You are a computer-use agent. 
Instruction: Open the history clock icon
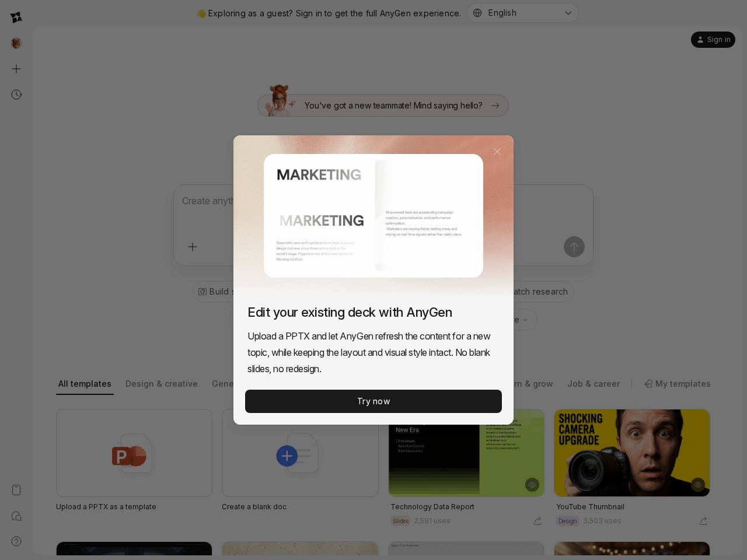tap(16, 94)
